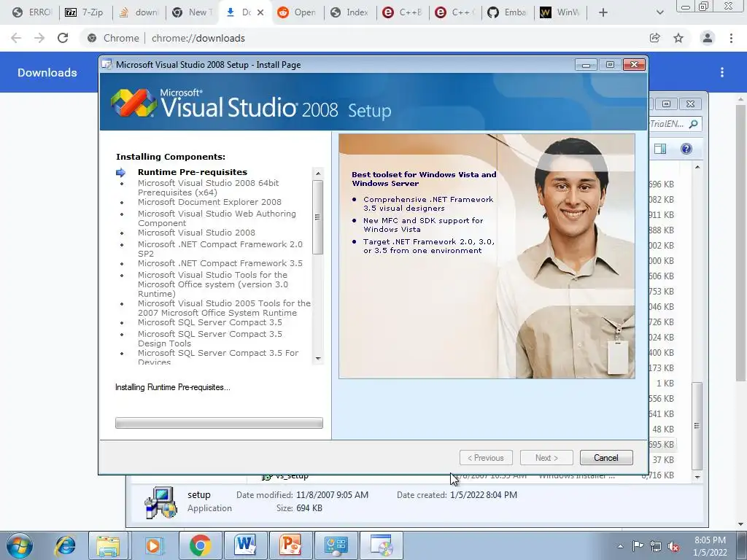Click the Chrome forward arrow

click(39, 38)
